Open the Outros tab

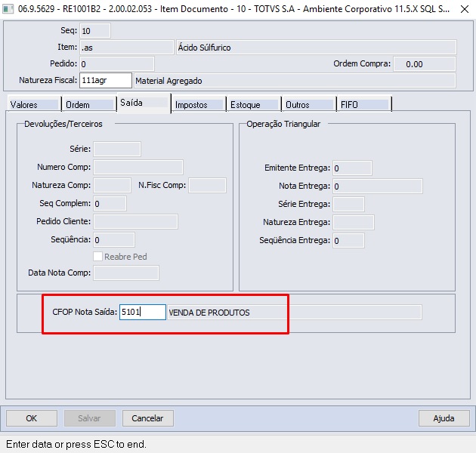(x=309, y=105)
